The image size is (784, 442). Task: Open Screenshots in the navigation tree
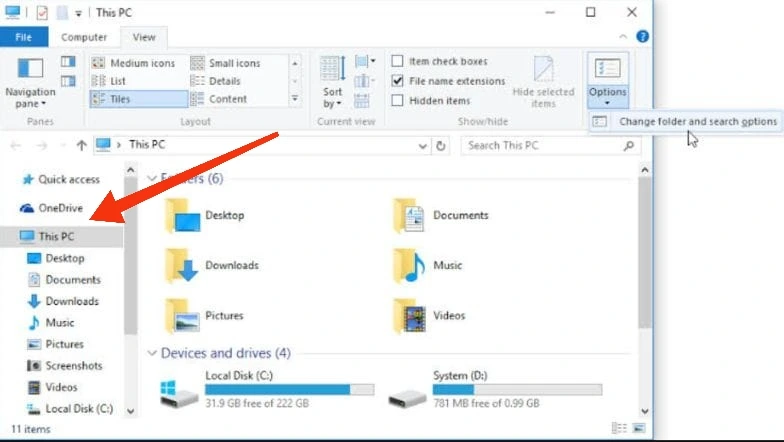click(x=64, y=366)
